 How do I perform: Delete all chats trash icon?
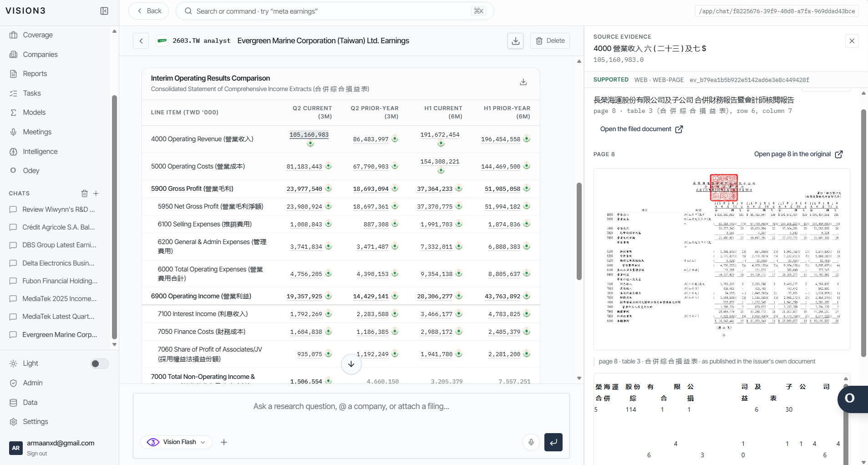point(84,194)
